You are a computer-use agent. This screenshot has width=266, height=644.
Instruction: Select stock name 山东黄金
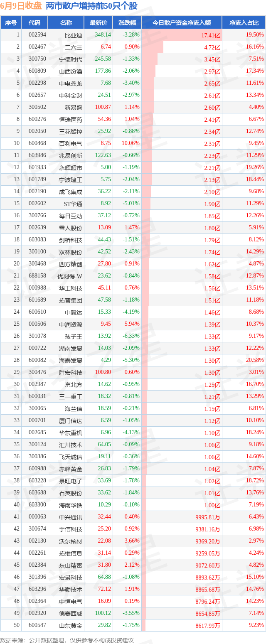pyautogui.click(x=71, y=626)
